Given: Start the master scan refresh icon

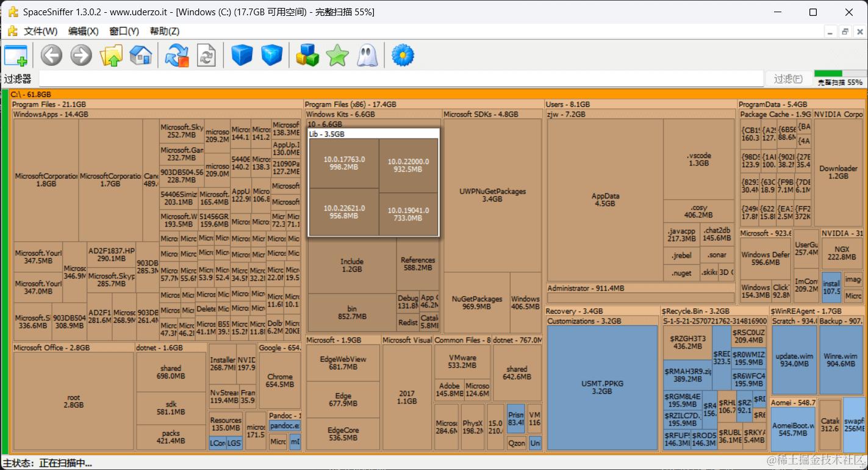Looking at the screenshot, I should coord(177,56).
